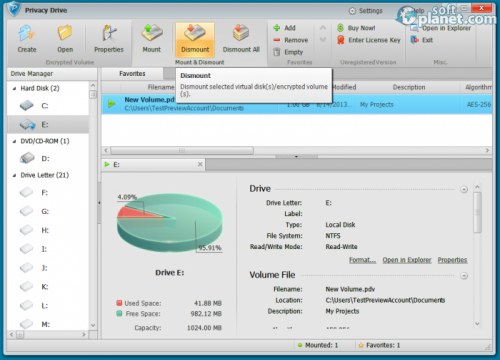Select hard disk C: in Drive Manager

(x=48, y=106)
